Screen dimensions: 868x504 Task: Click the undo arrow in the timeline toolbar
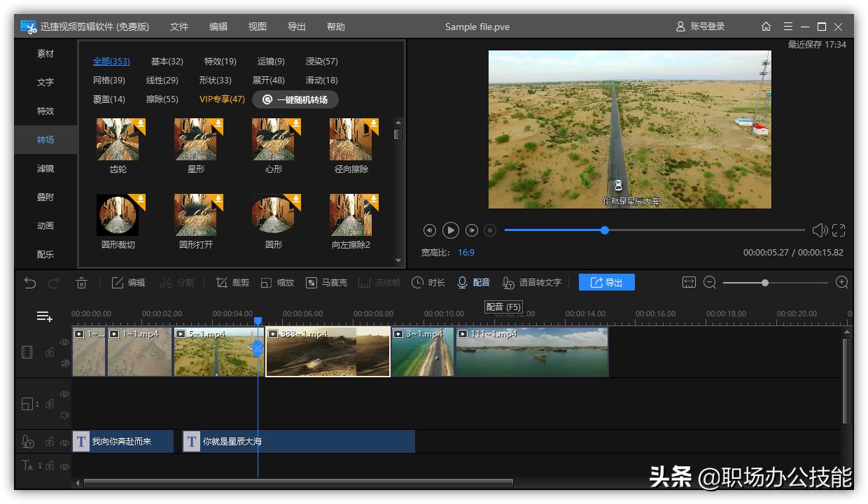pyautogui.click(x=30, y=283)
